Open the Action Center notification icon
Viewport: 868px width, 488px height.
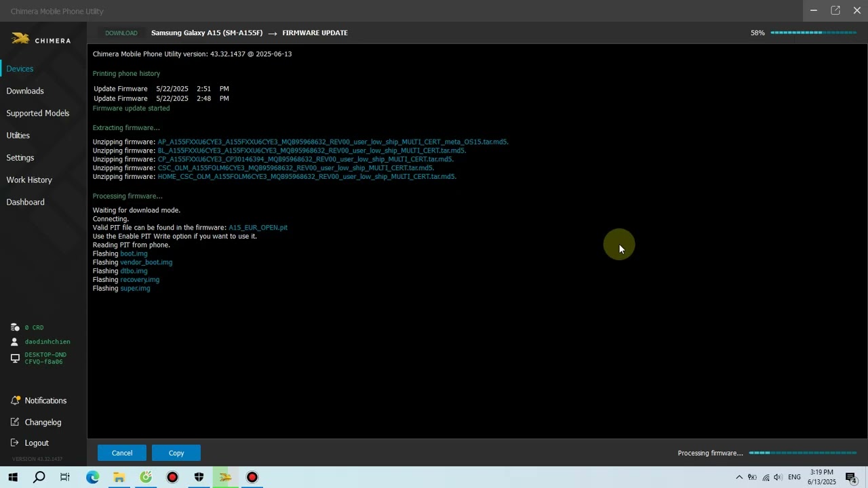852,477
